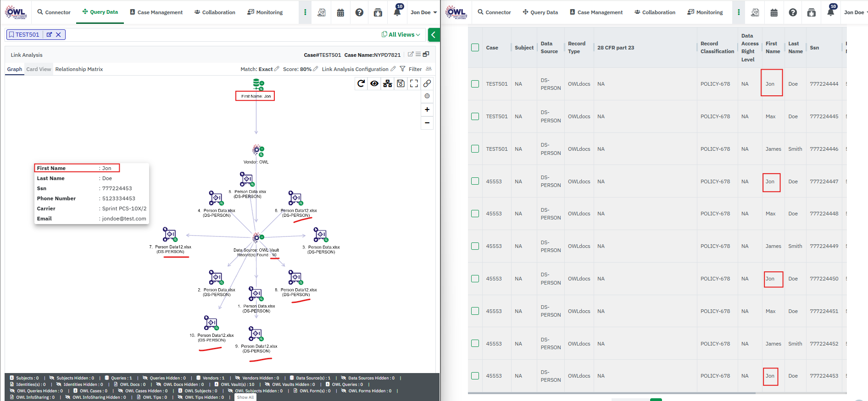The image size is (868, 401).
Task: Zoom in on the graph with plus button
Action: click(x=427, y=110)
